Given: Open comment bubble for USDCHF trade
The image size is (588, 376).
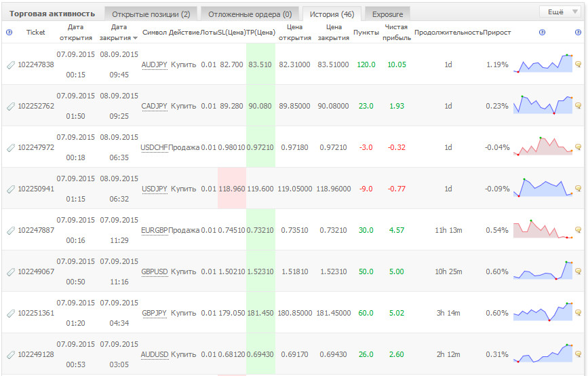Looking at the screenshot, I should coord(578,147).
